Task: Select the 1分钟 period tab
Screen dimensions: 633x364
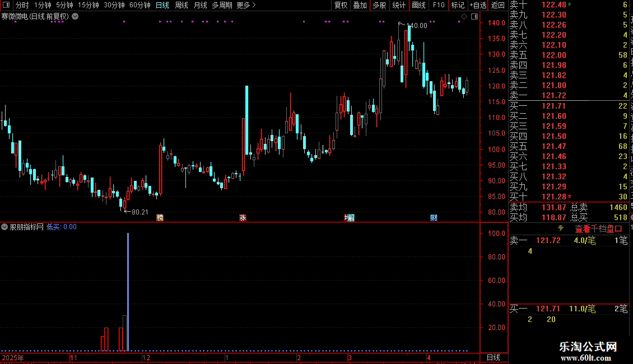Action: tap(43, 5)
